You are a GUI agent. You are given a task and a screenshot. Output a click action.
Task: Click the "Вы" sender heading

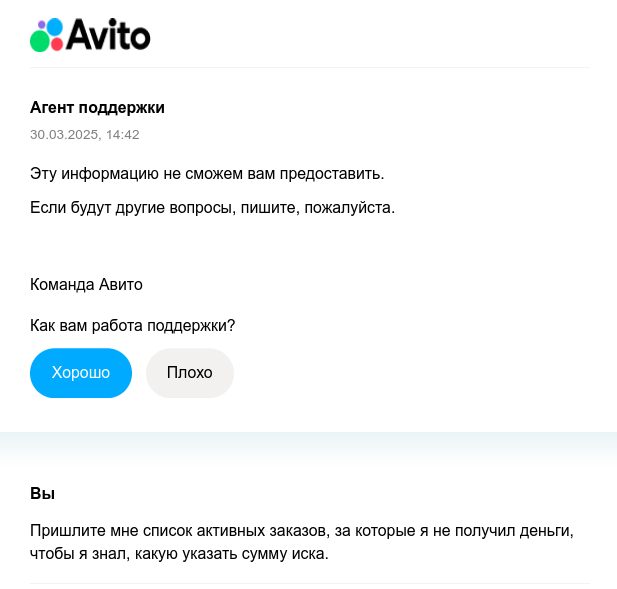(42, 494)
